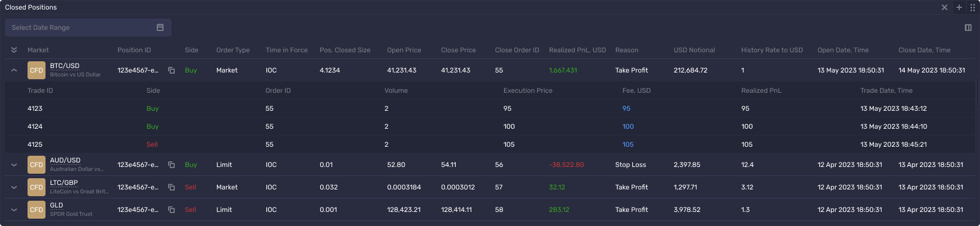Sort by History Rate to USD header
980x226 pixels.
772,50
